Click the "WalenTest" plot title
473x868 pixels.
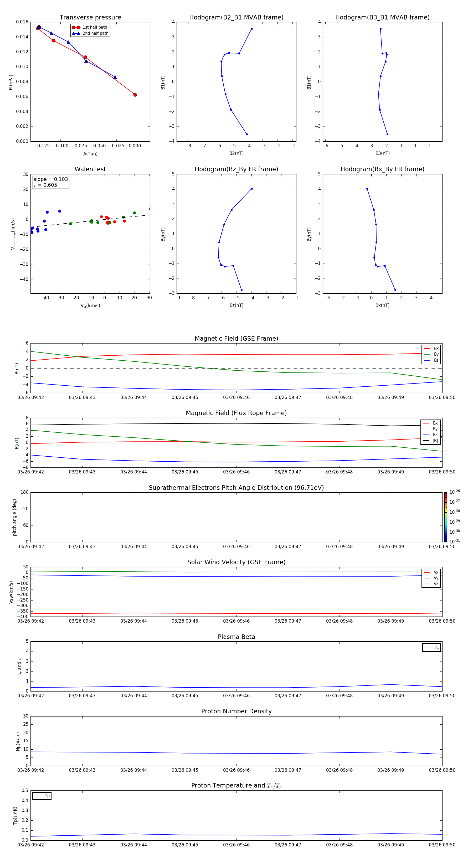tap(90, 169)
